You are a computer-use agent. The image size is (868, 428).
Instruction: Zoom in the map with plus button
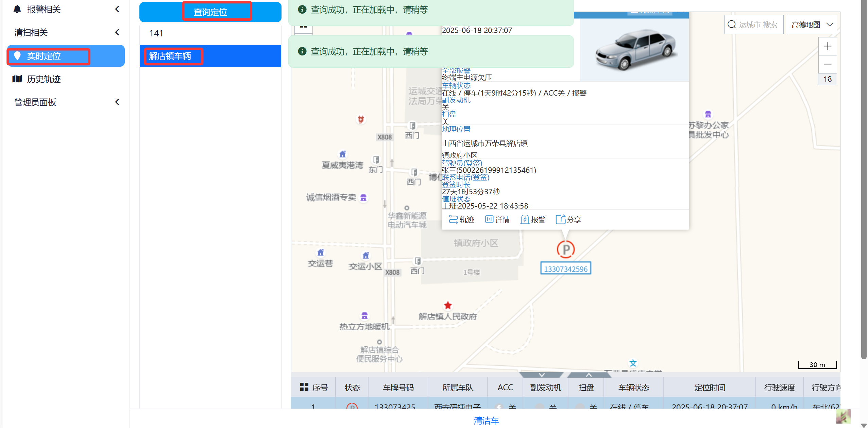pyautogui.click(x=827, y=47)
